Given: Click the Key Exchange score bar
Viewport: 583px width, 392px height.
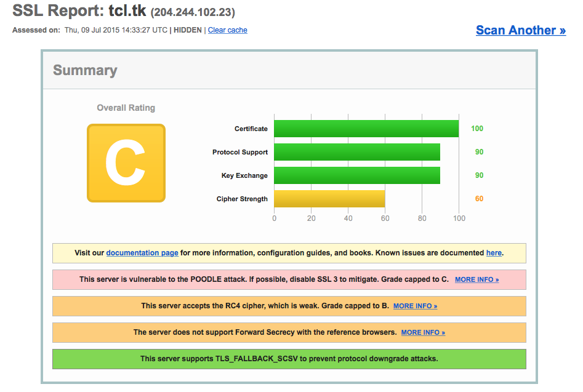Looking at the screenshot, I should tap(356, 175).
